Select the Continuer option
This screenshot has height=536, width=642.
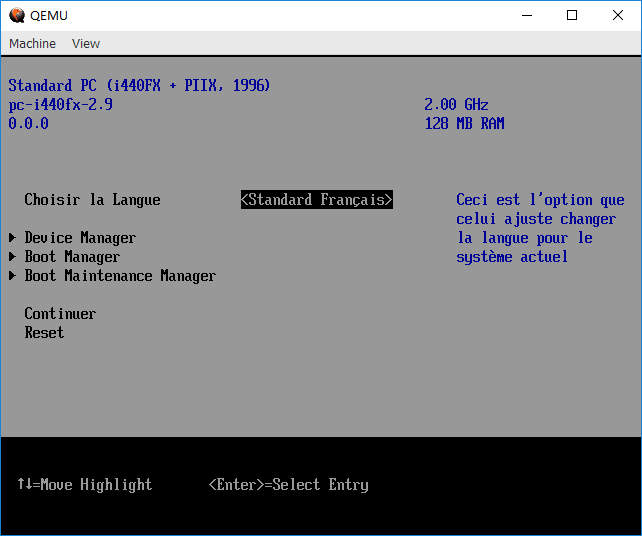coord(60,314)
